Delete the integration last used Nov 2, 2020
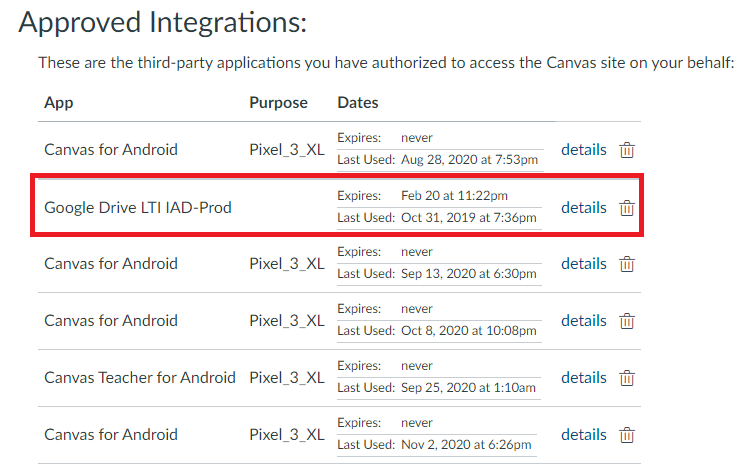Image resolution: width=754 pixels, height=466 pixels. tap(627, 435)
